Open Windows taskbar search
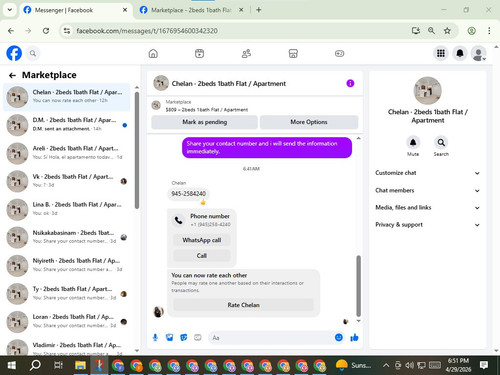The width and height of the screenshot is (500, 375). [x=35, y=365]
